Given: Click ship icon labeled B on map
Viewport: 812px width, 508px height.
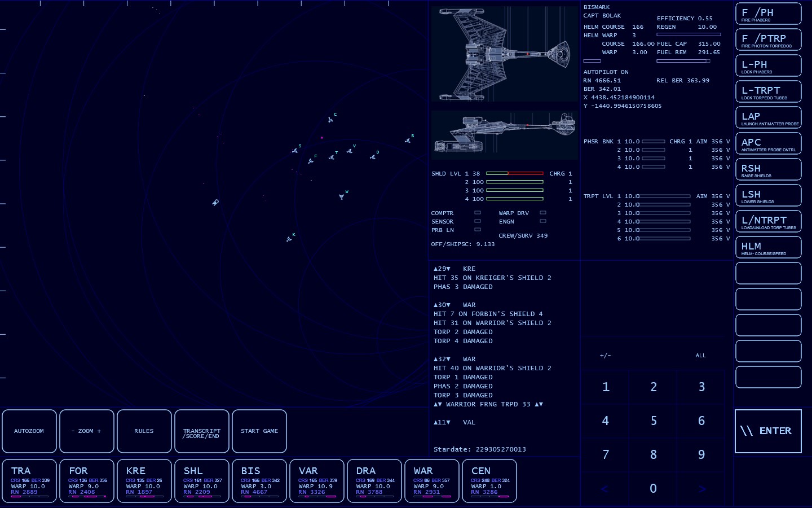Looking at the screenshot, I should coord(408,141).
